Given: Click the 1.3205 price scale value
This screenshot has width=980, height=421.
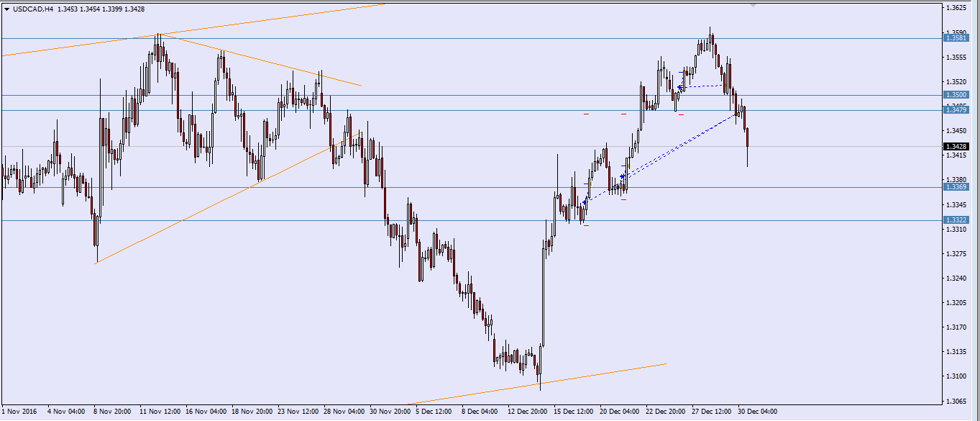Looking at the screenshot, I should click(956, 303).
